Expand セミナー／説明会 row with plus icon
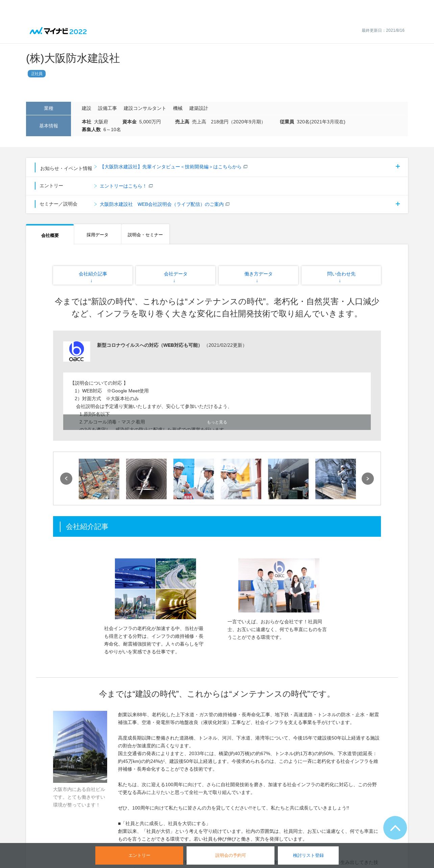The height and width of the screenshot is (868, 434). tap(398, 204)
